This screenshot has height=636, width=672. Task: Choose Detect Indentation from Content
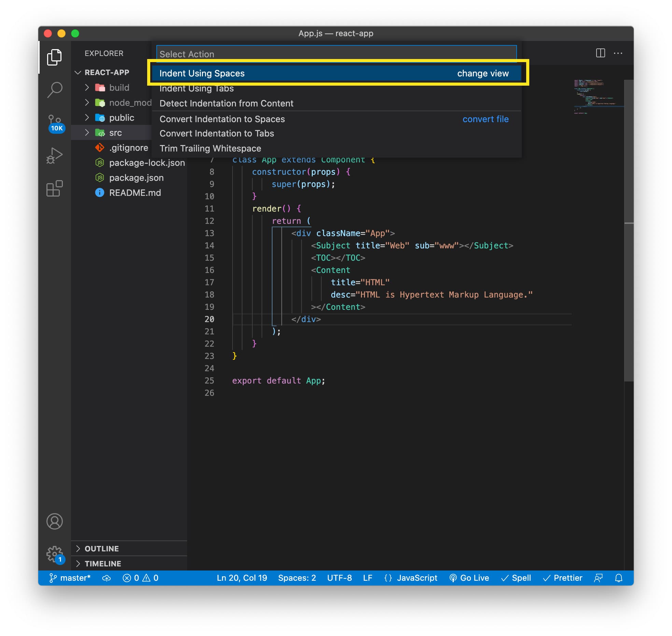tap(226, 103)
